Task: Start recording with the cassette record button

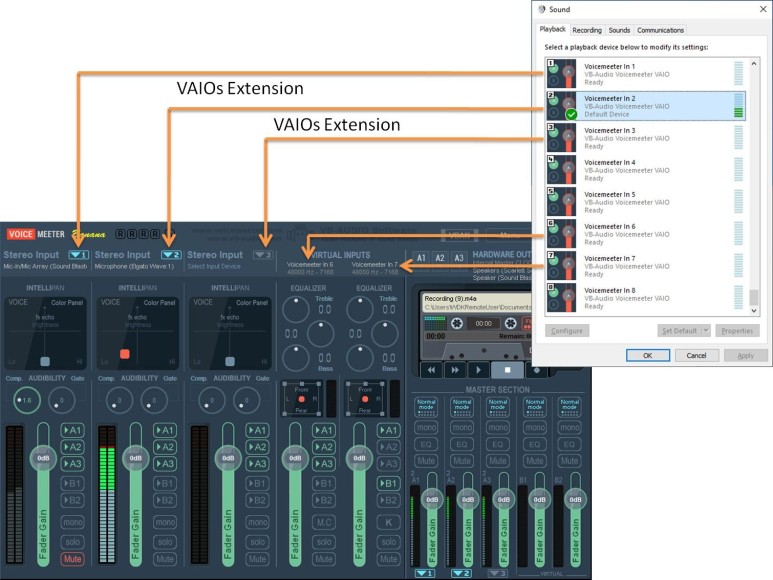Action: pyautogui.click(x=537, y=370)
